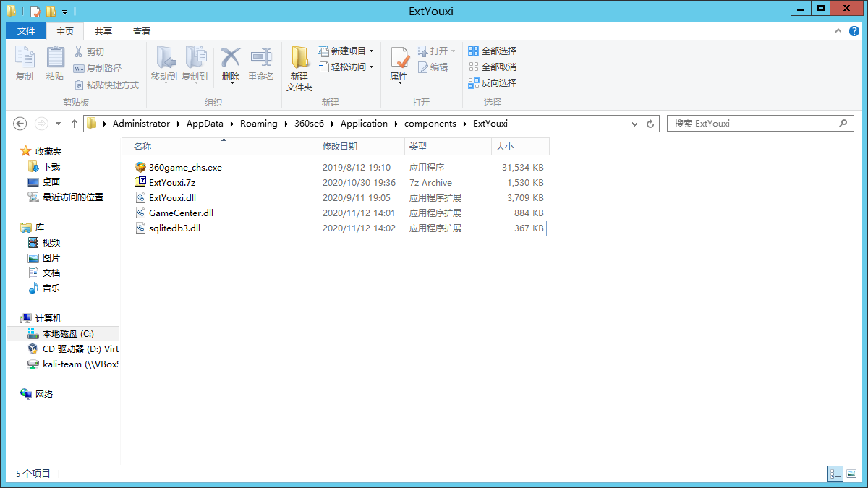Create a New folder (新建文件夹)
868x488 pixels.
coord(299,69)
